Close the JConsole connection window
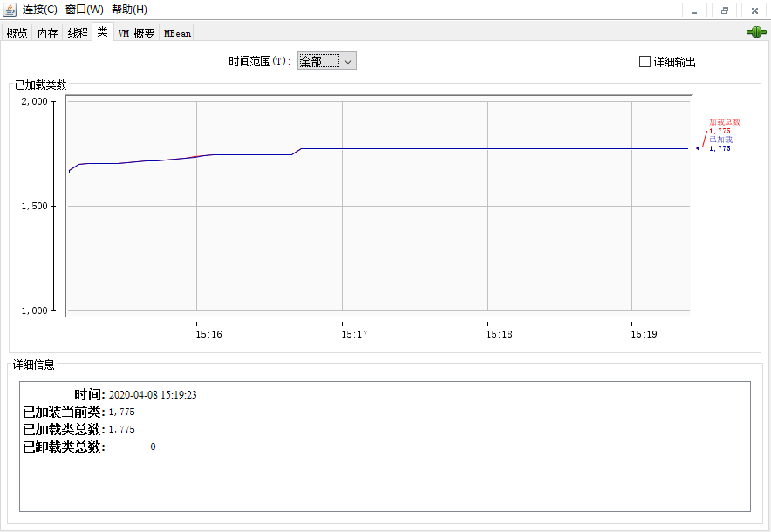This screenshot has height=532, width=771. pos(754,10)
